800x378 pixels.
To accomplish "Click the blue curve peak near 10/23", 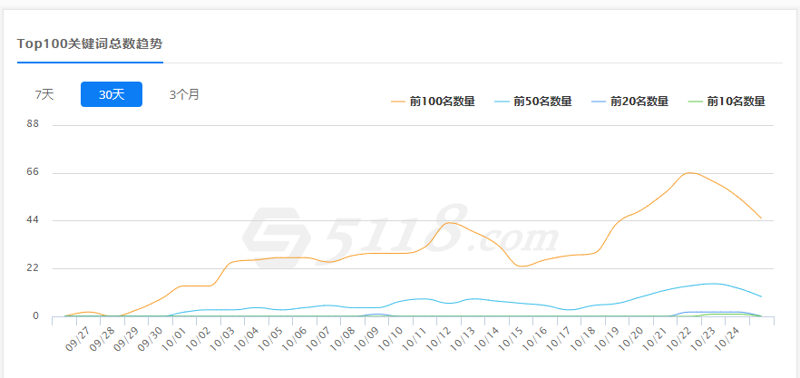I will 712,284.
